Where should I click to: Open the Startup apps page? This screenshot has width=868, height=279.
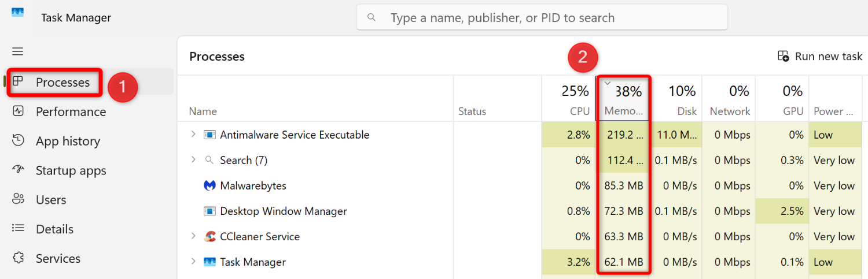(71, 170)
